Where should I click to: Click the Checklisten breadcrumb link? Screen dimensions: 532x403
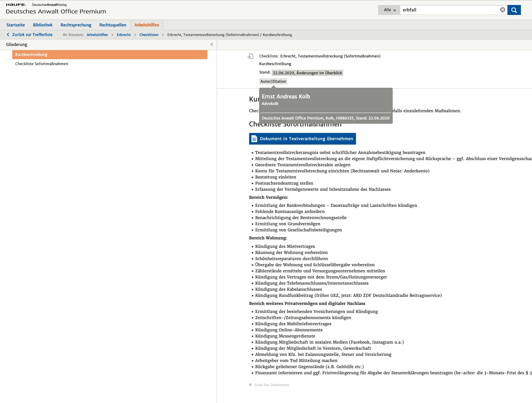click(x=149, y=35)
